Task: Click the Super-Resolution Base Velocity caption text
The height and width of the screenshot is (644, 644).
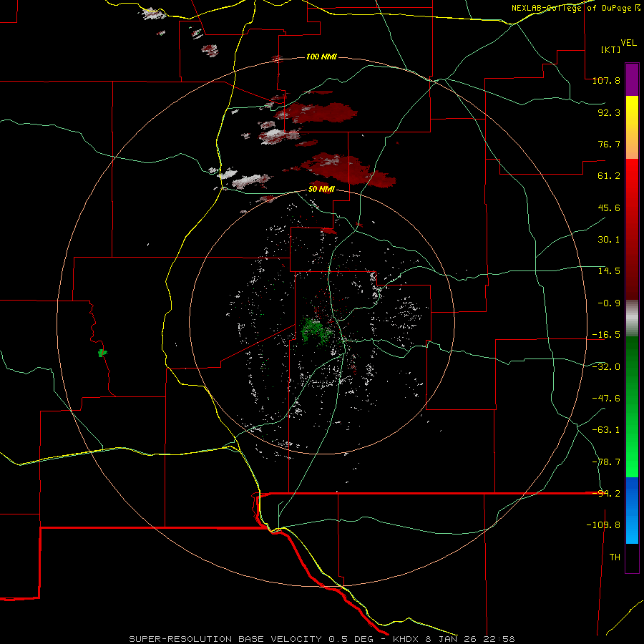Action: point(321,639)
